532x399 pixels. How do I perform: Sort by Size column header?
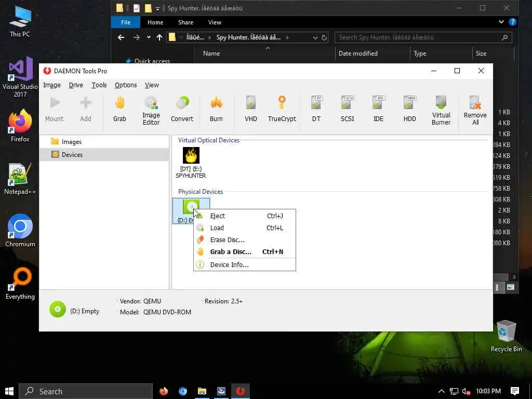(x=481, y=54)
